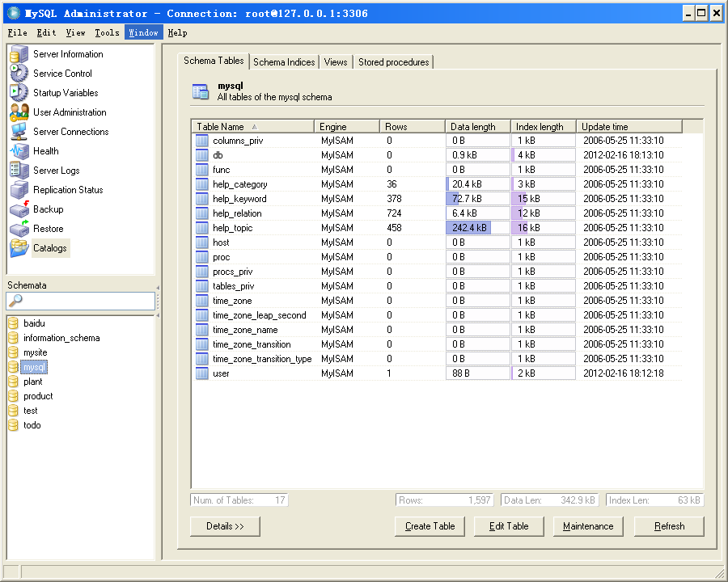The image size is (728, 582).
Task: Click the product schema database icon
Action: 14,396
